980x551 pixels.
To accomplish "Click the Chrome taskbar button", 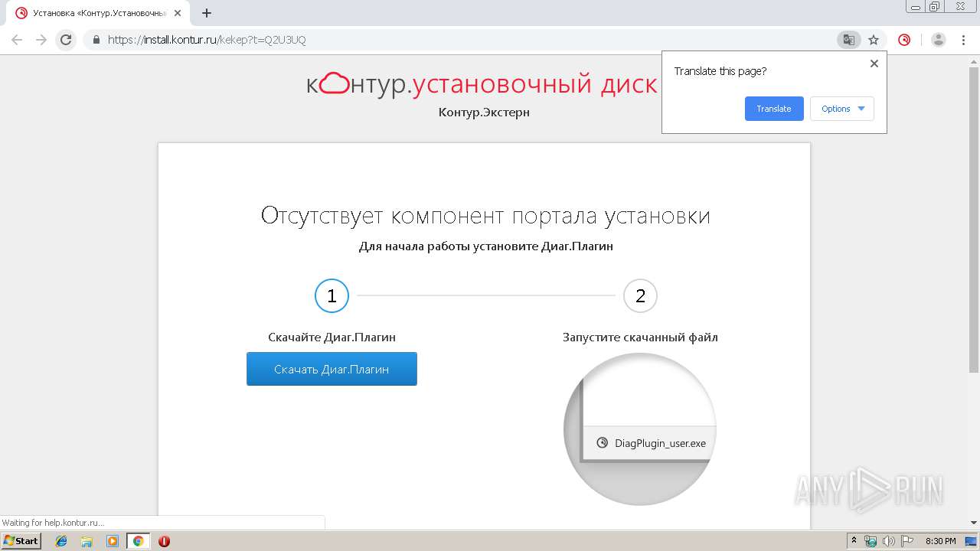I will point(138,541).
